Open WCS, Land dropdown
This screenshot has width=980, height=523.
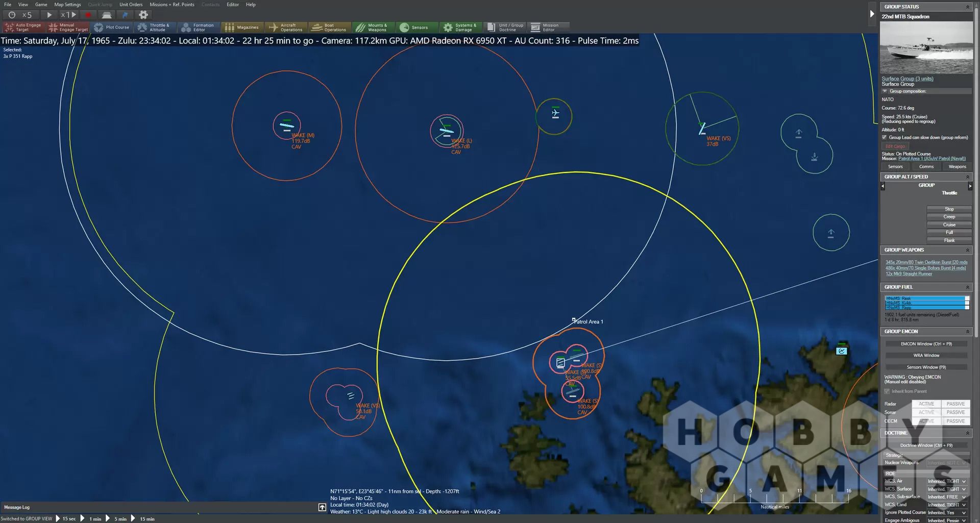947,505
